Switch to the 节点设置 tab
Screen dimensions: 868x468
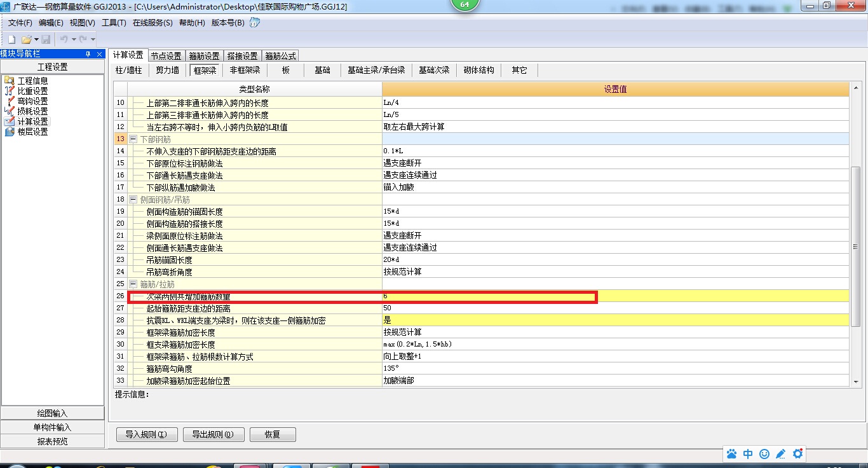click(166, 56)
